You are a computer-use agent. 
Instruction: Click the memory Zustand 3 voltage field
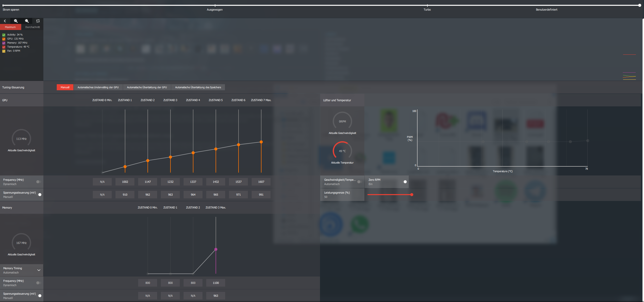216,296
